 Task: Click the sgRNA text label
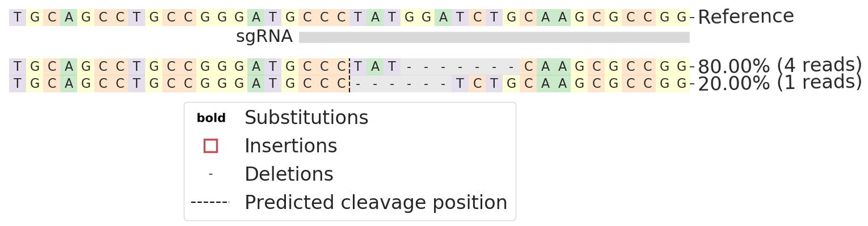[x=264, y=37]
